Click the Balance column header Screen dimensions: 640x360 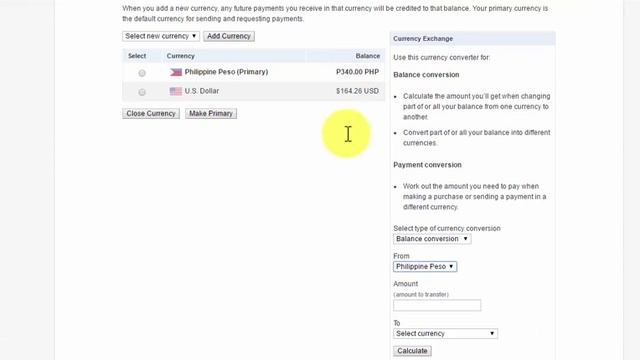368,56
